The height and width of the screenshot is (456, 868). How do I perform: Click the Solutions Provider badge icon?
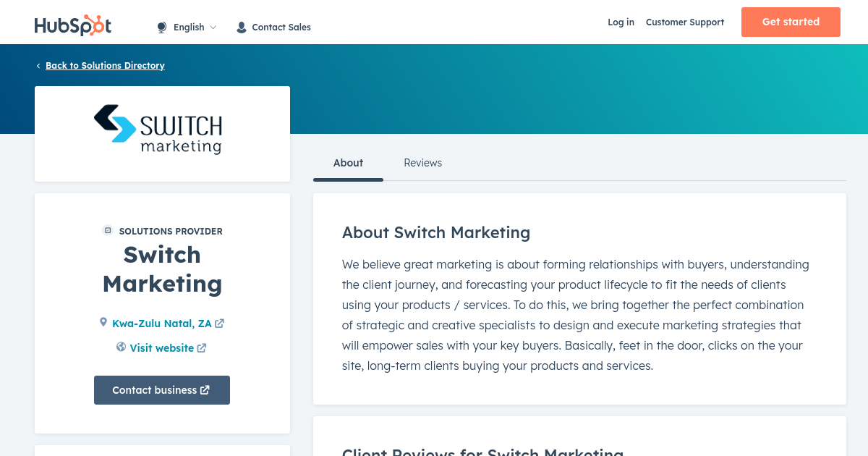pyautogui.click(x=108, y=231)
